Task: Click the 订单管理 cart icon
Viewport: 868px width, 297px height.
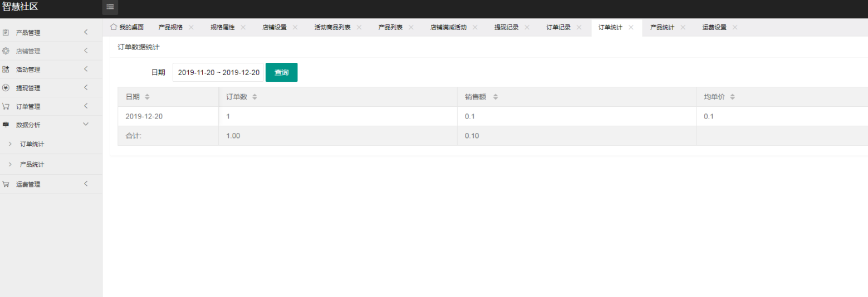Action: pos(6,106)
